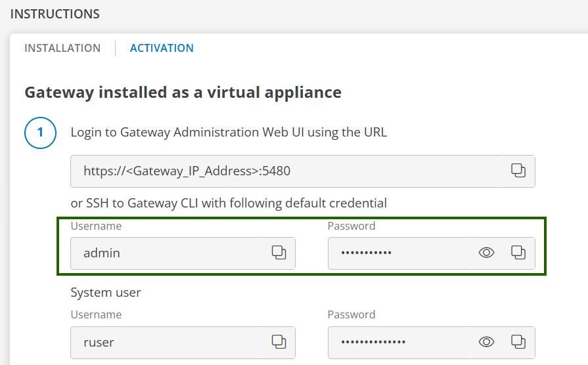
Task: Show the ruser password with eye icon
Action: [486, 341]
